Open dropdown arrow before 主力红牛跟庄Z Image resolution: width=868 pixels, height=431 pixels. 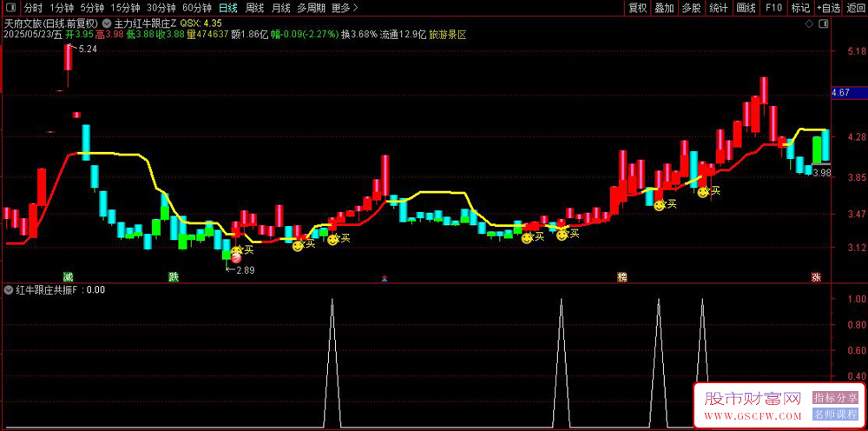coord(106,23)
